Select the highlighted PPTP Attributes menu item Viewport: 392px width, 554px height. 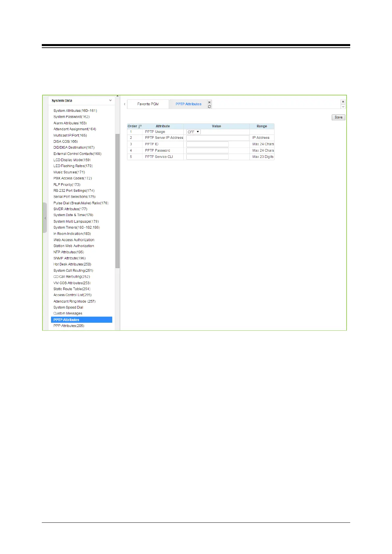click(82, 320)
